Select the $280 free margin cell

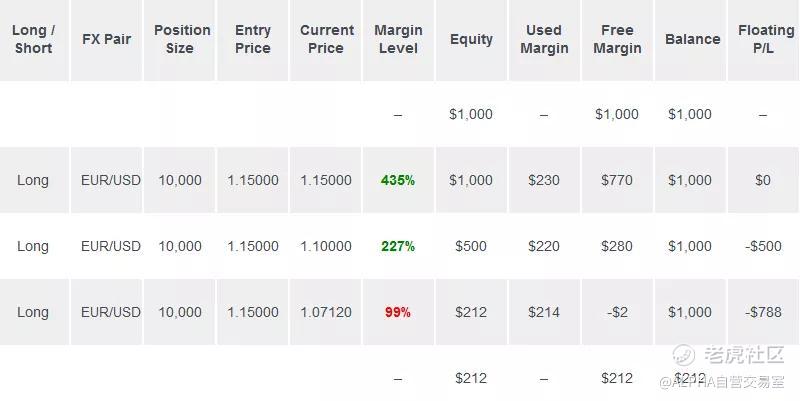click(x=617, y=246)
